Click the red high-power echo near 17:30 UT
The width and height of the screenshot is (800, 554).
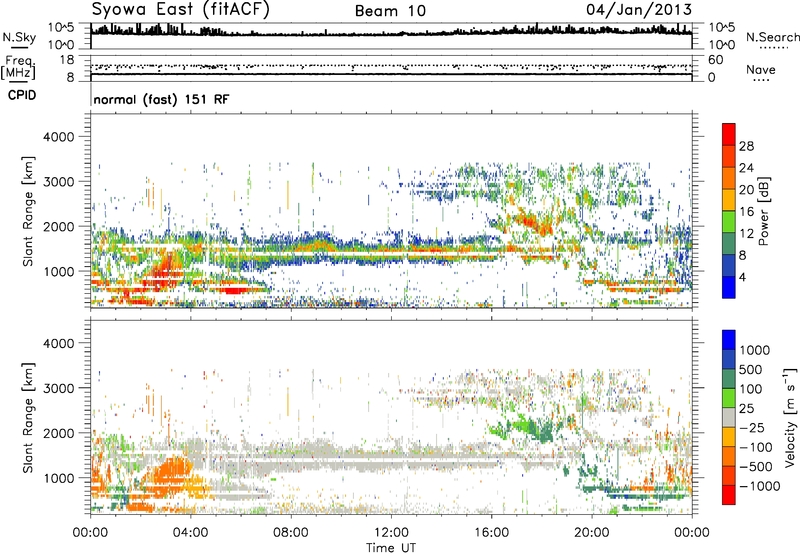[531, 221]
